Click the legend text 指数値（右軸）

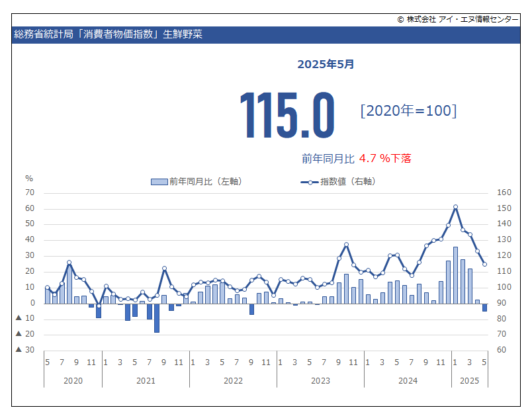pyautogui.click(x=348, y=182)
